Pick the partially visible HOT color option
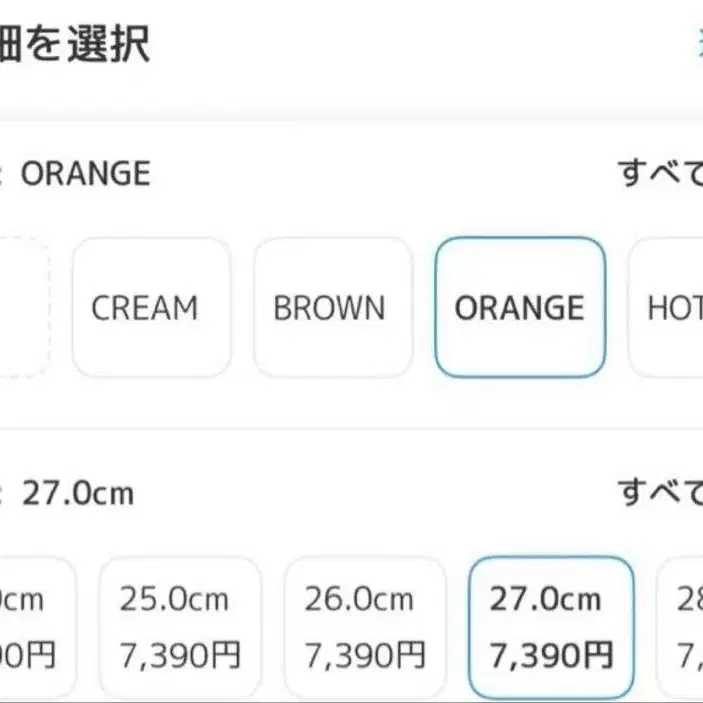Image resolution: width=703 pixels, height=703 pixels. (x=672, y=307)
